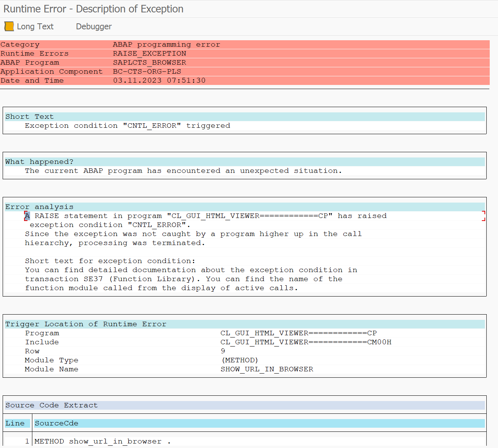Open the Long Text view
This screenshot has width=498, height=448.
coord(35,26)
